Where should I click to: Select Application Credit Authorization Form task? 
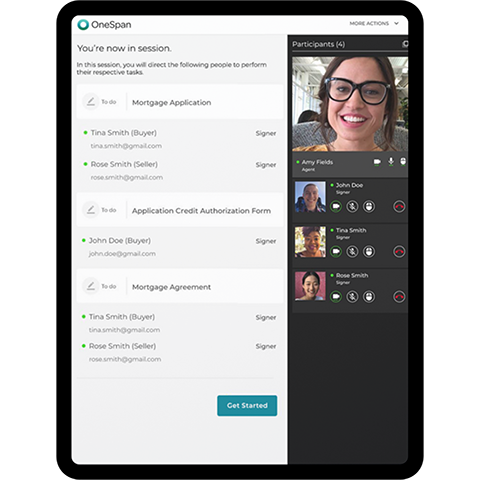click(x=180, y=210)
